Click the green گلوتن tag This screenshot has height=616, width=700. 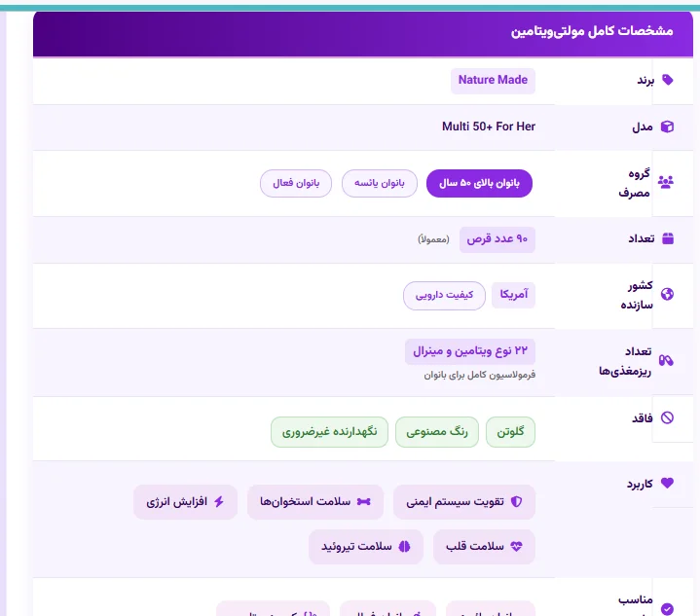tap(510, 432)
